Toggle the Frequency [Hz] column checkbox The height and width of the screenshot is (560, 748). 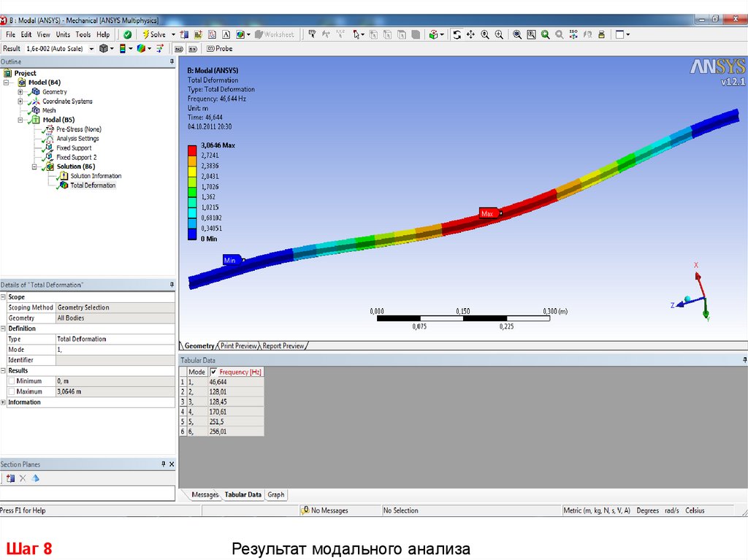[213, 372]
